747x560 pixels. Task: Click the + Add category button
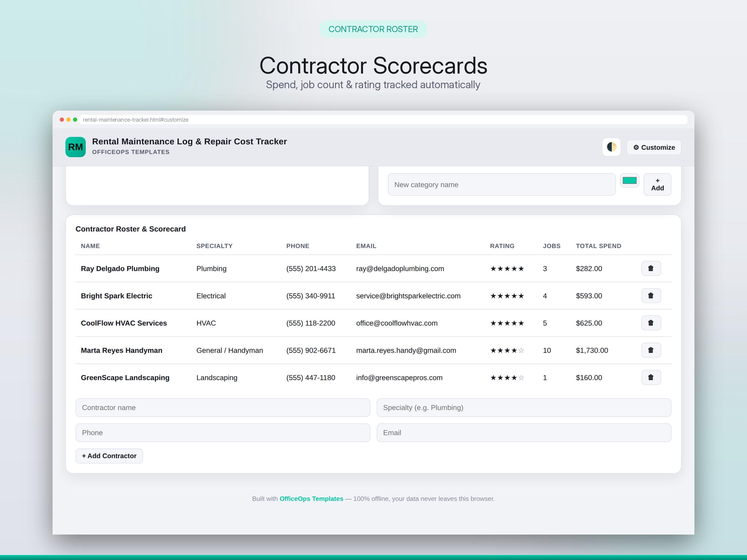657,184
